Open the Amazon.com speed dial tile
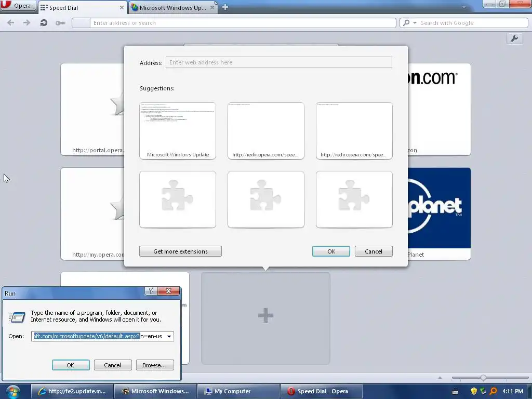The height and width of the screenshot is (399, 532). (x=439, y=109)
